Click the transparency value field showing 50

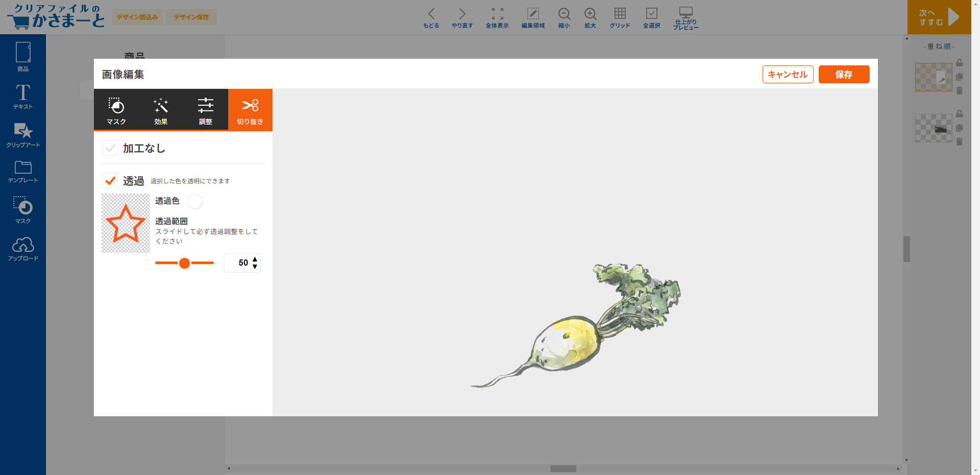(239, 263)
